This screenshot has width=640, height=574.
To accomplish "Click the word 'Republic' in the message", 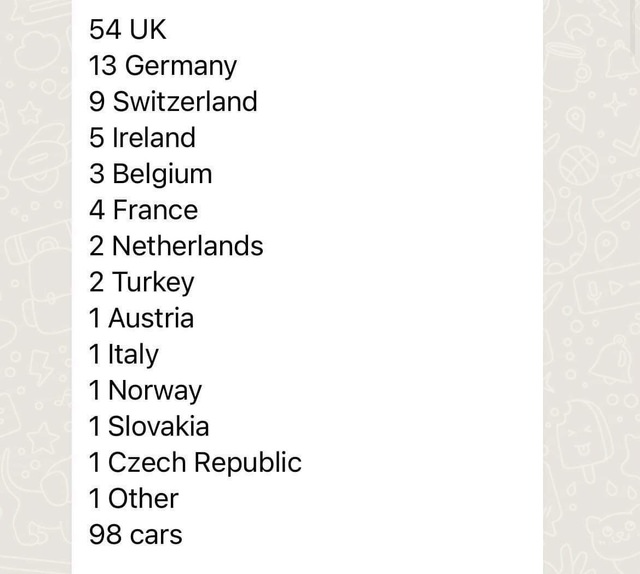I will (247, 463).
